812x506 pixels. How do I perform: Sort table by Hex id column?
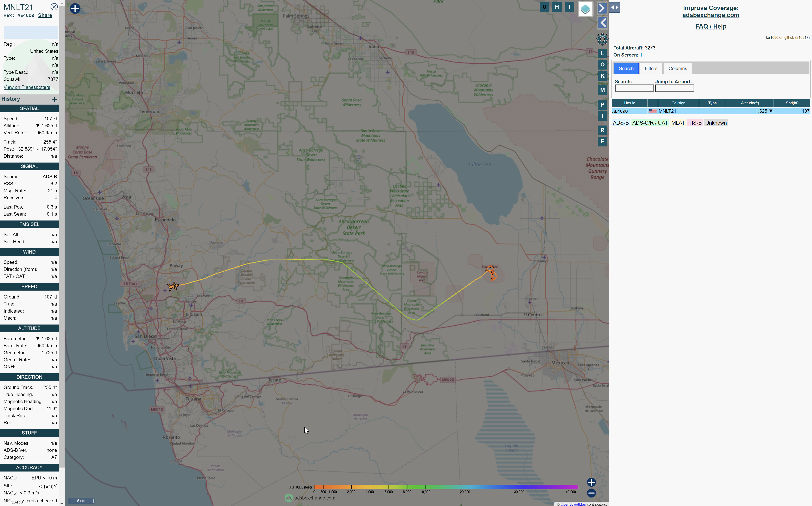point(629,103)
